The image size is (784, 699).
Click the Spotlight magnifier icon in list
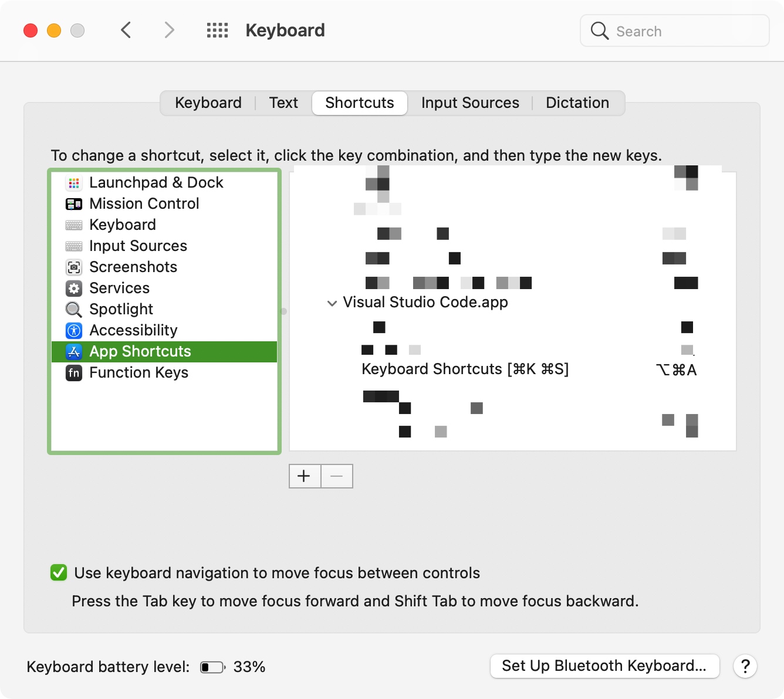[x=74, y=310]
